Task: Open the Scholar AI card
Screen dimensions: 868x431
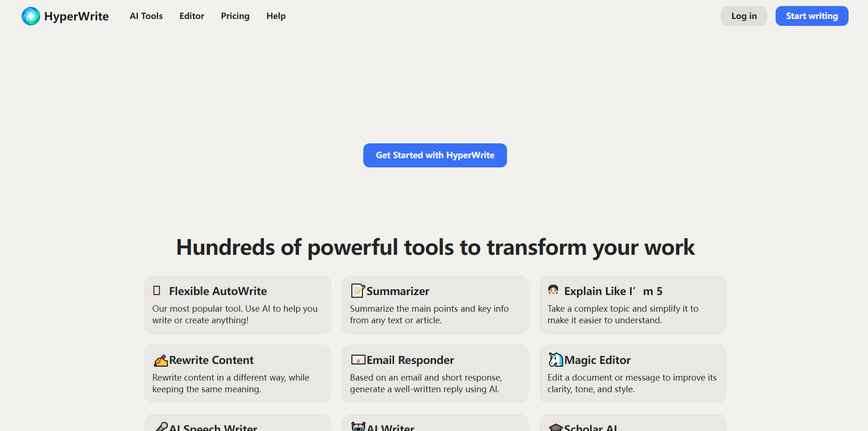Action: 633,423
